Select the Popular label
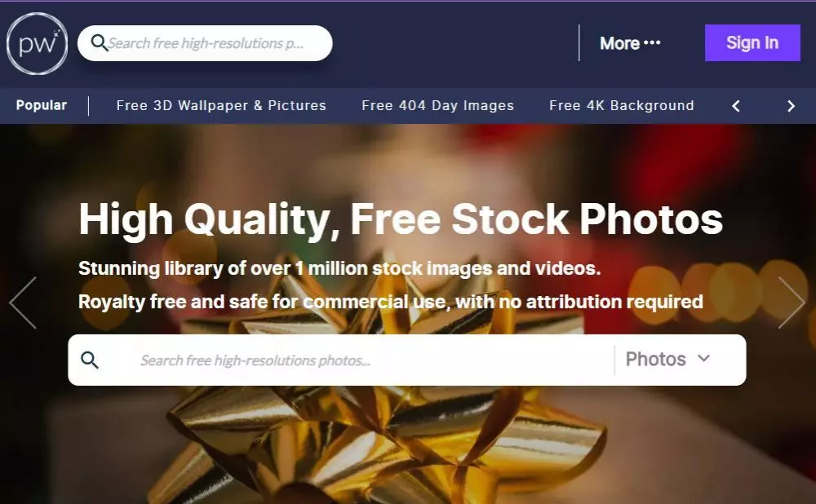This screenshot has height=504, width=816. click(x=41, y=105)
